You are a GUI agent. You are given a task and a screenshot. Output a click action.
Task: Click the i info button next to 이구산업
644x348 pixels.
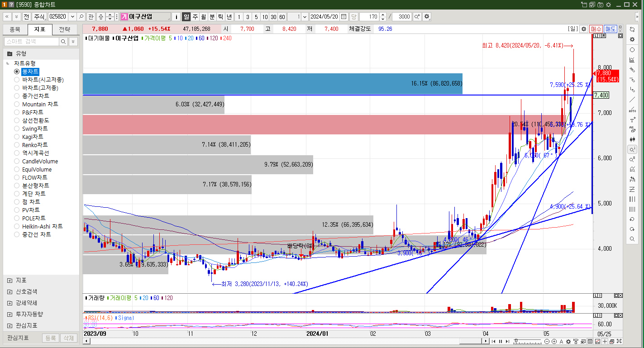pos(177,16)
